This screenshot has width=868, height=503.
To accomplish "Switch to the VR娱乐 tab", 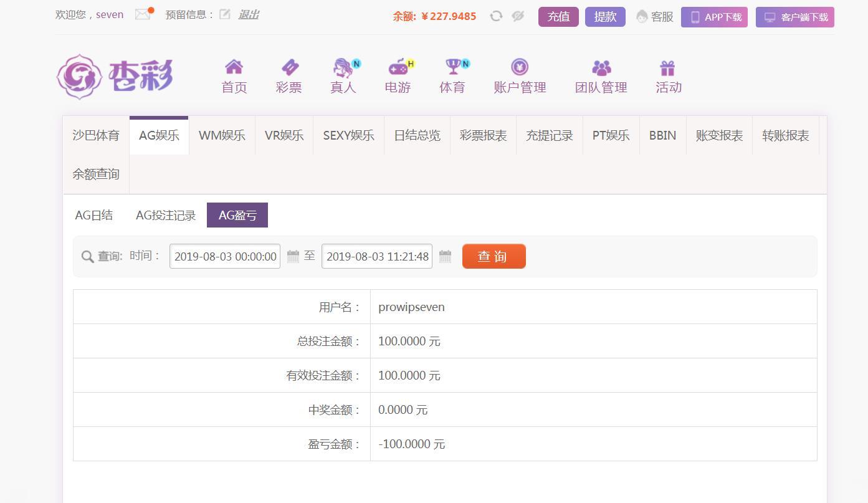I will point(284,135).
